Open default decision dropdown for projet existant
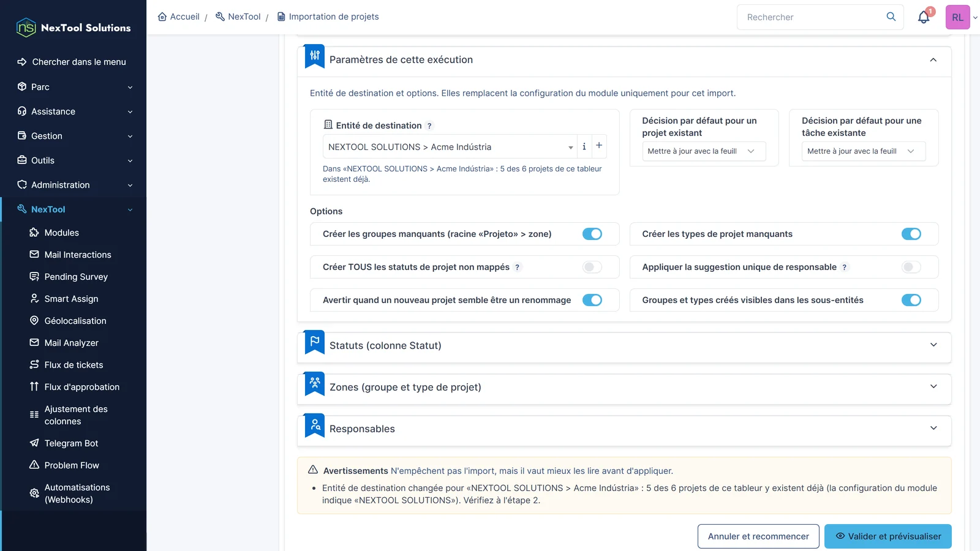 704,151
